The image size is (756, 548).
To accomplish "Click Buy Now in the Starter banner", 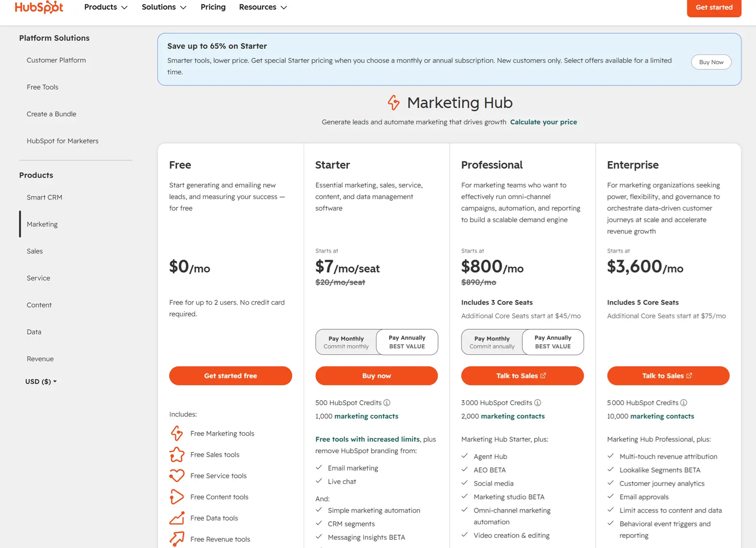I will pyautogui.click(x=711, y=62).
